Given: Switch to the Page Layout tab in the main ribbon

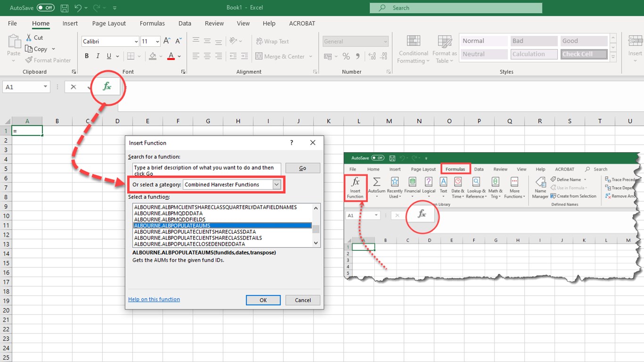Looking at the screenshot, I should click(x=109, y=23).
